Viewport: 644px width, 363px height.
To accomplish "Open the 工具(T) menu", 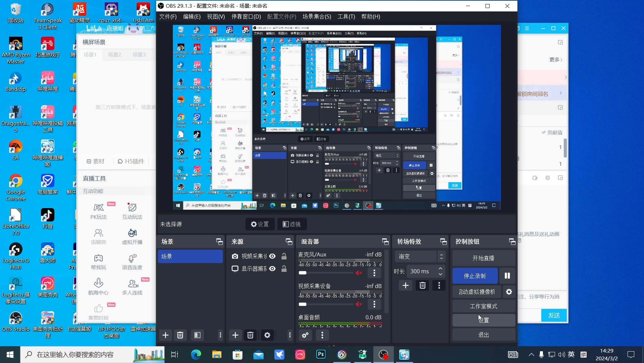I will [x=346, y=16].
